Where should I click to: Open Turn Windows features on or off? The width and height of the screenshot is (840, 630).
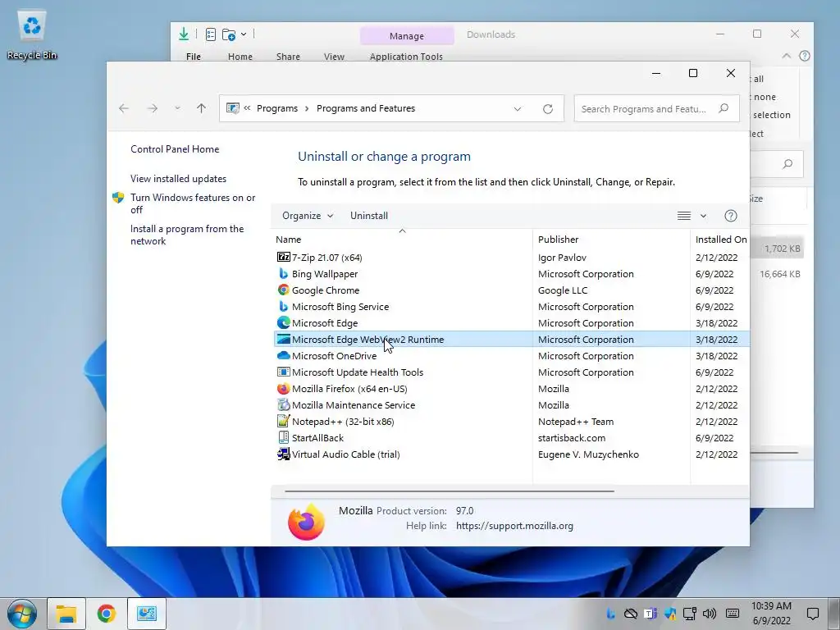193,203
